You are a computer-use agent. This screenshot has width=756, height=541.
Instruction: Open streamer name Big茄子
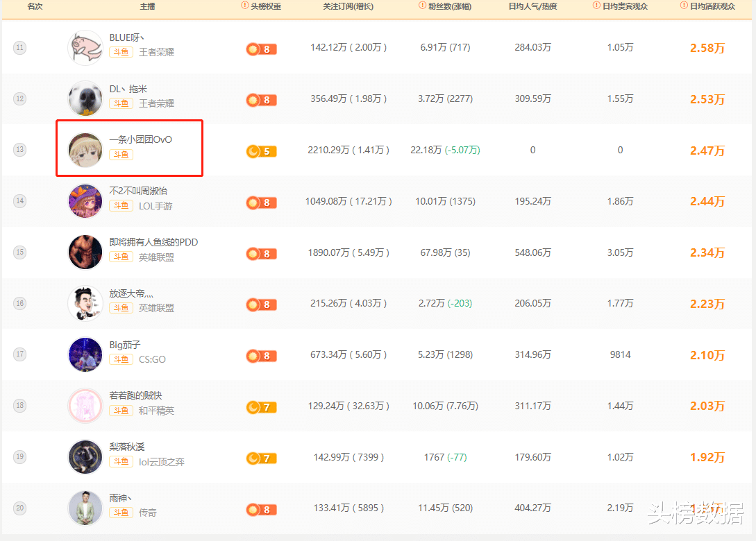(x=125, y=345)
